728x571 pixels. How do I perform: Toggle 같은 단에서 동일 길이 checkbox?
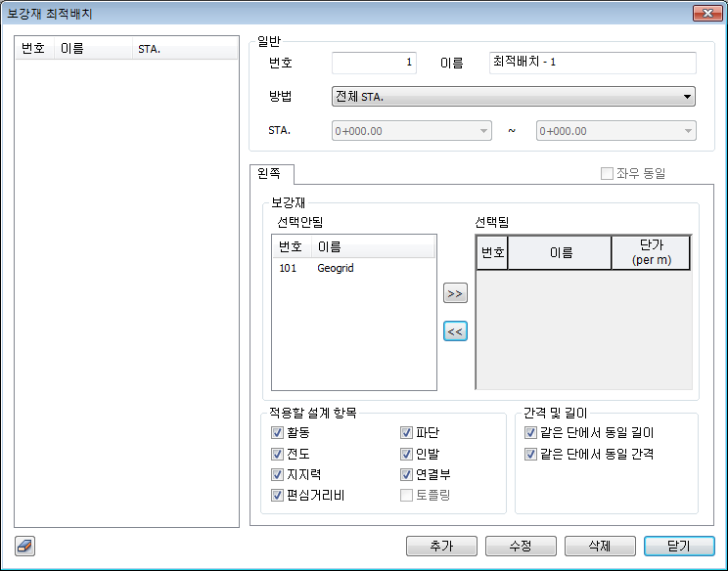(x=530, y=433)
